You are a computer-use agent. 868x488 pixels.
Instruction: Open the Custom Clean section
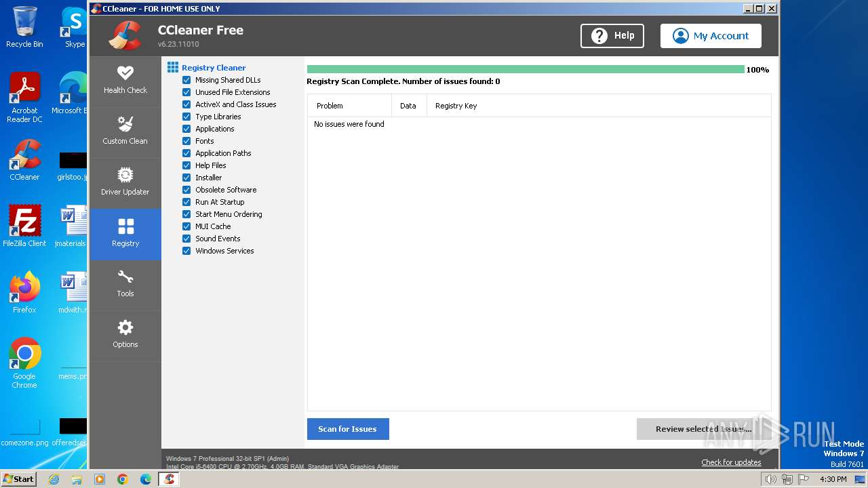(125, 131)
